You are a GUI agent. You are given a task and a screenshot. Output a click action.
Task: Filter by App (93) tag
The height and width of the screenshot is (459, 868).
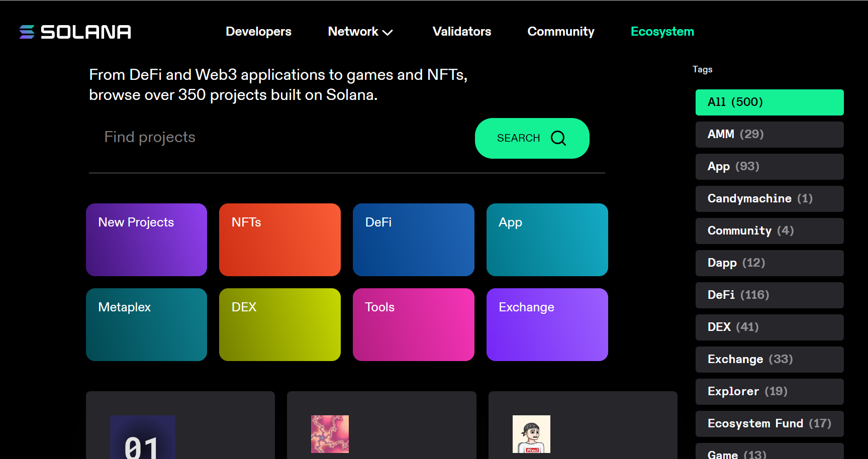tap(769, 167)
